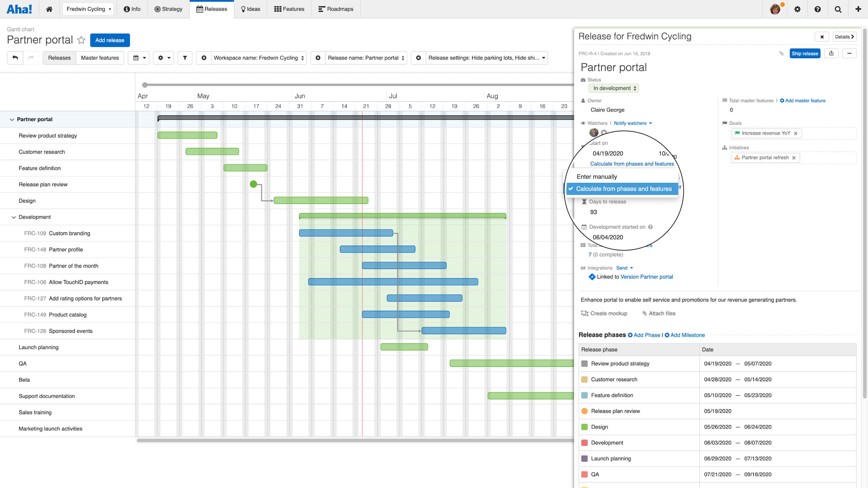868x488 pixels.
Task: Switch to the Features tab
Action: click(x=289, y=9)
